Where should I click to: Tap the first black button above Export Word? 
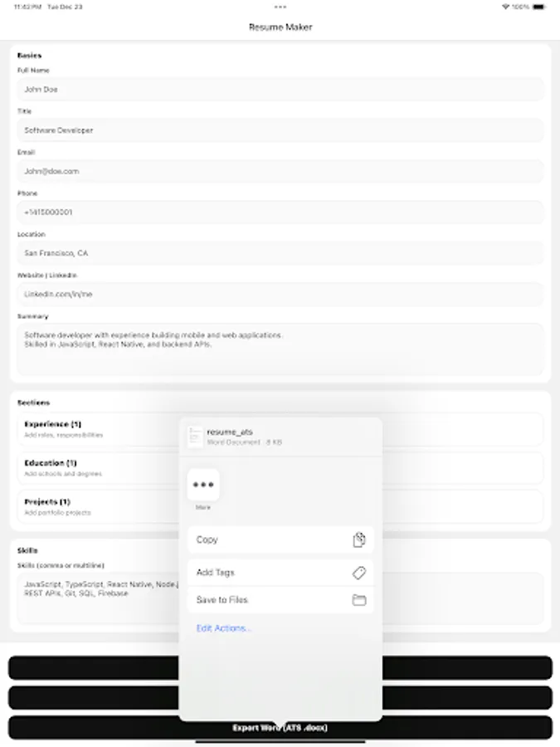coord(280,667)
